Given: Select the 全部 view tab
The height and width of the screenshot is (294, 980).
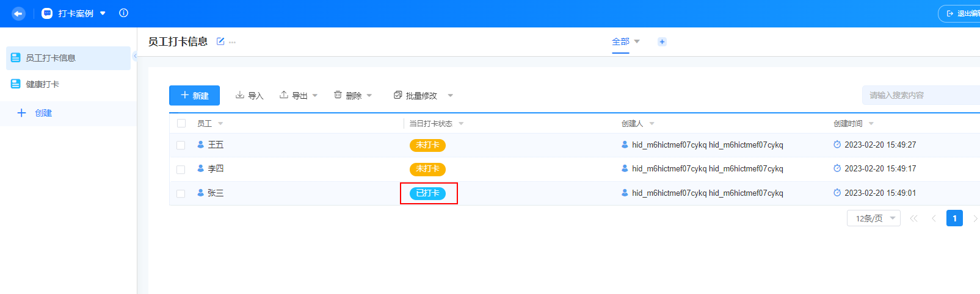Looking at the screenshot, I should pyautogui.click(x=620, y=41).
